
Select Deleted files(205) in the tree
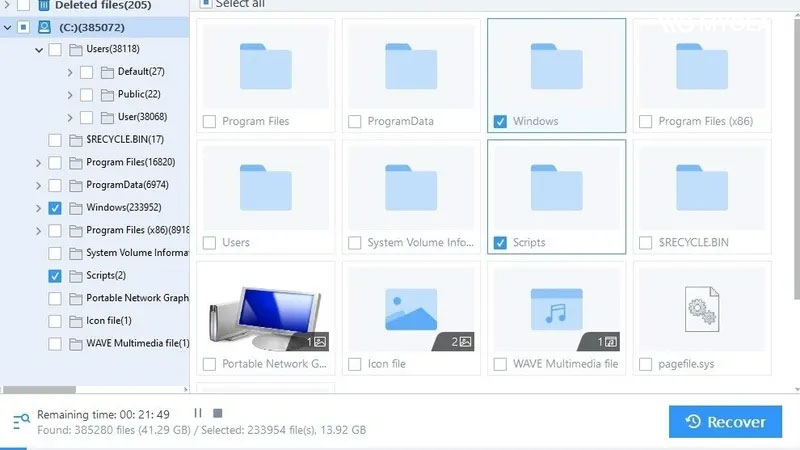tap(102, 6)
